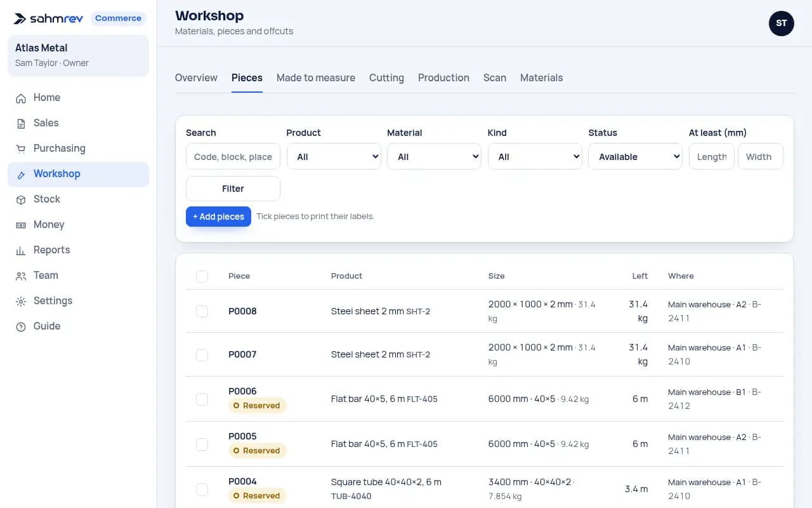Select the checkbox for piece P0005

[202, 444]
